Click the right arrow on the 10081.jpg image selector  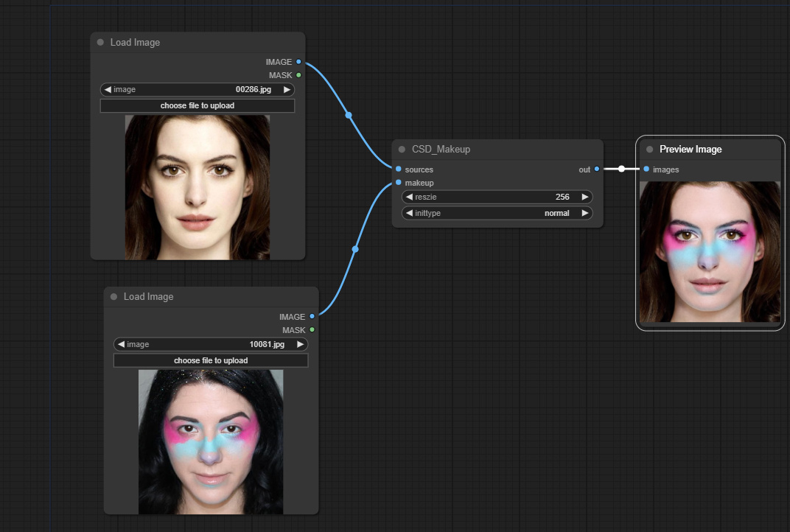point(301,344)
